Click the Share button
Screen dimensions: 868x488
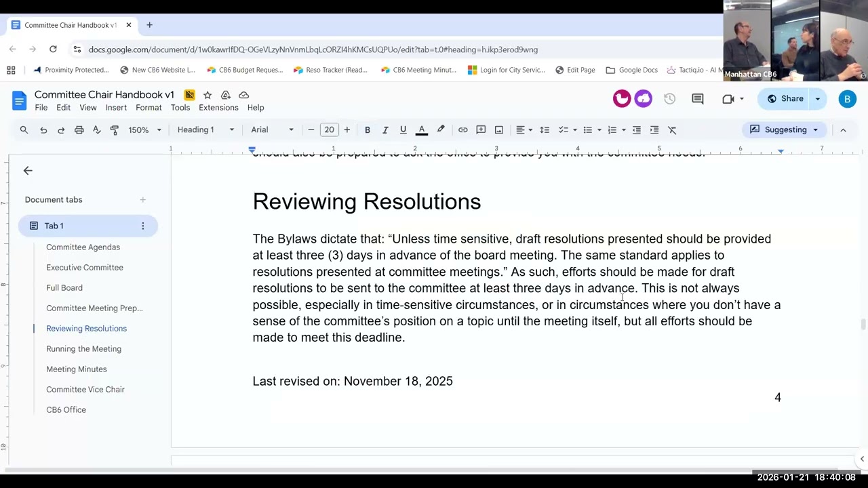coord(785,99)
